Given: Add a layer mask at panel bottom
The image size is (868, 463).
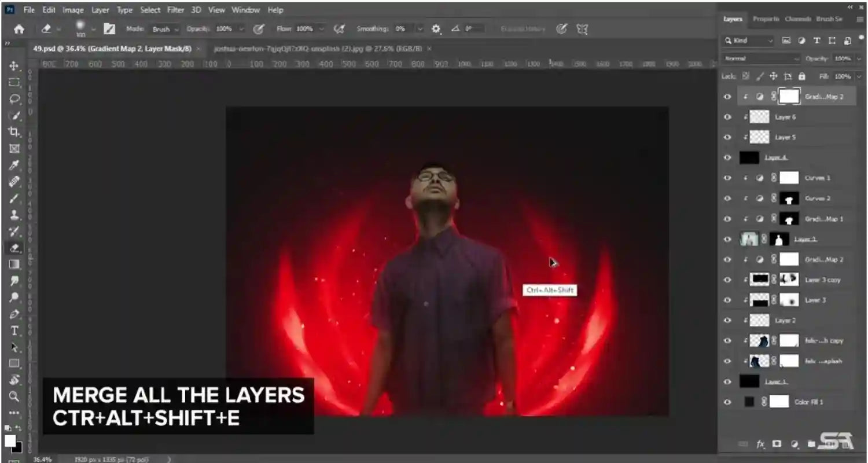Looking at the screenshot, I should (777, 444).
